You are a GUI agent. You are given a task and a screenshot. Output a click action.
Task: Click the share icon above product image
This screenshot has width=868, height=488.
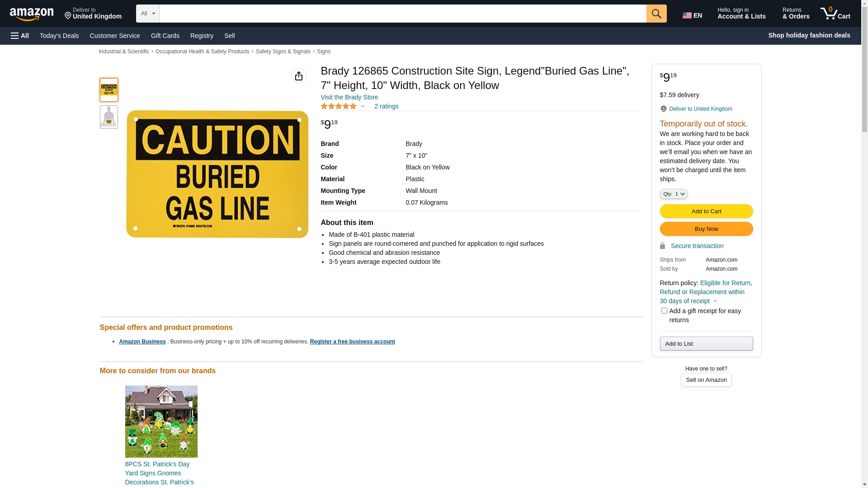click(x=299, y=76)
